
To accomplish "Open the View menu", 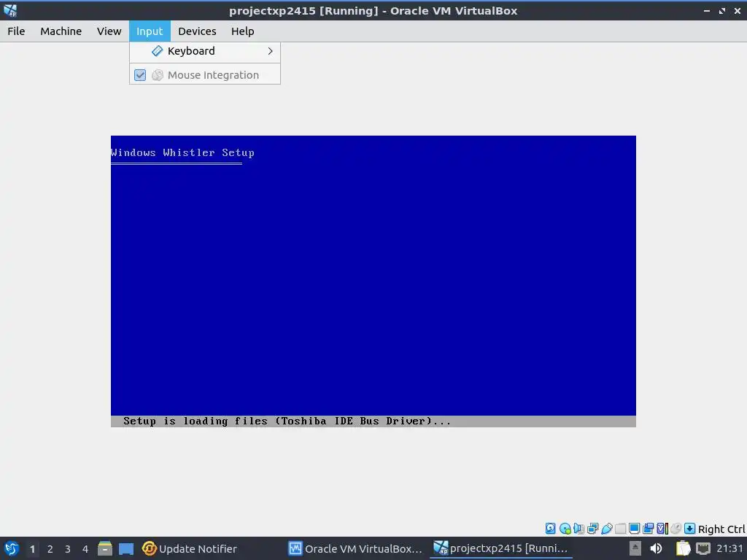I will coord(109,31).
